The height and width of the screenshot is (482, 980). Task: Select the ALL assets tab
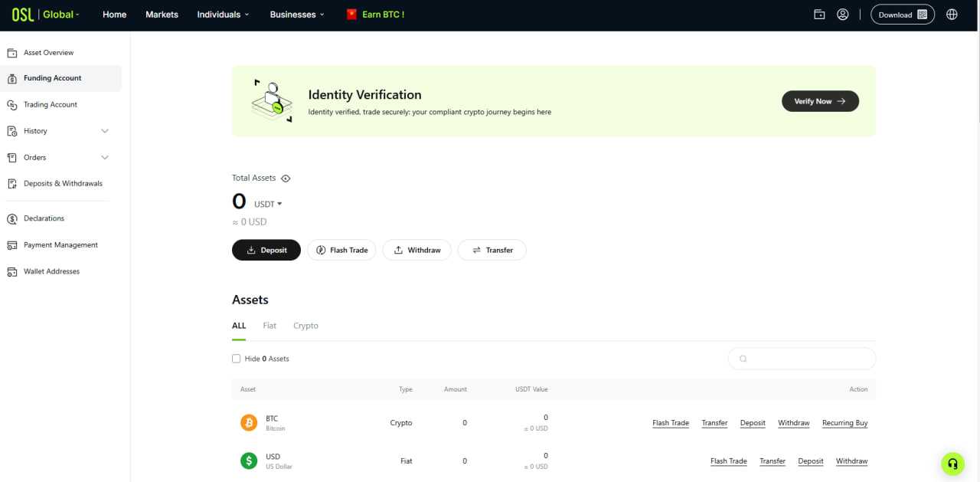pos(239,326)
